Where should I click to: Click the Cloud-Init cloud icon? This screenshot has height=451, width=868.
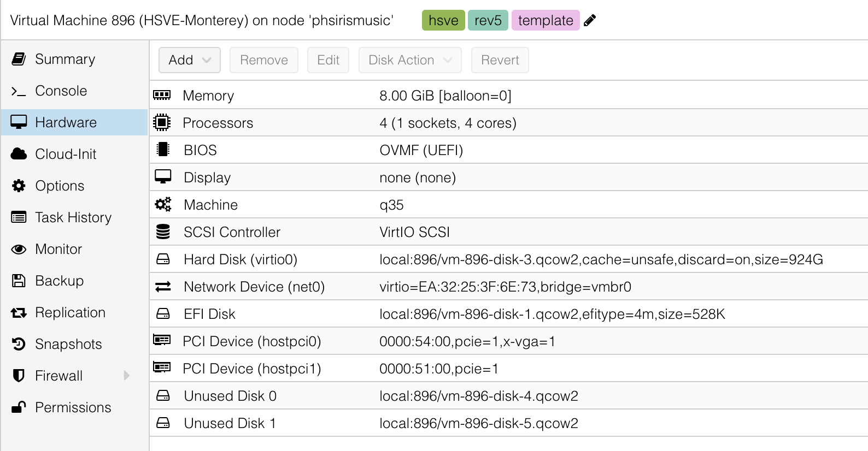[x=19, y=154]
